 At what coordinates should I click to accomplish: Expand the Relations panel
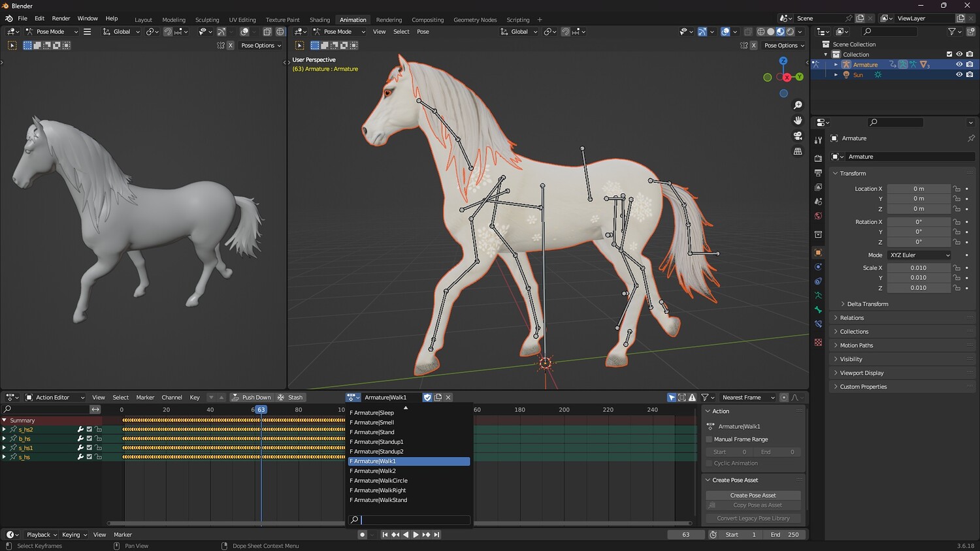(852, 318)
